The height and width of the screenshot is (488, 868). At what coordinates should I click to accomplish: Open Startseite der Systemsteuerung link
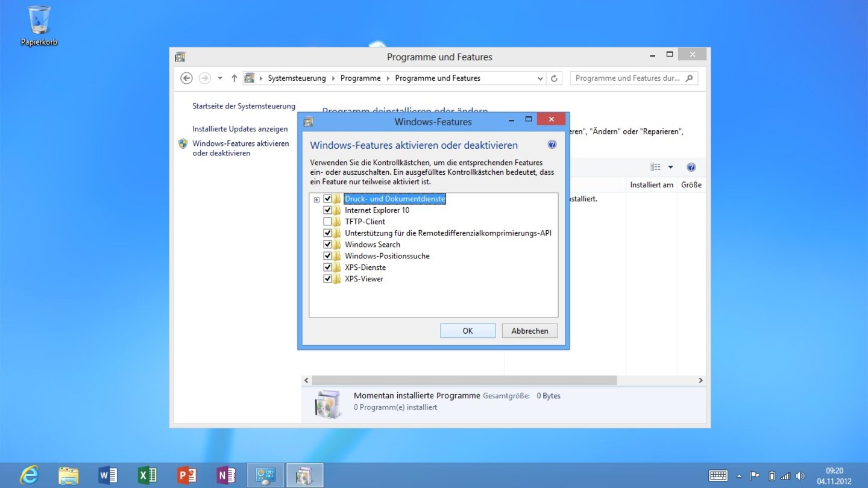point(244,106)
